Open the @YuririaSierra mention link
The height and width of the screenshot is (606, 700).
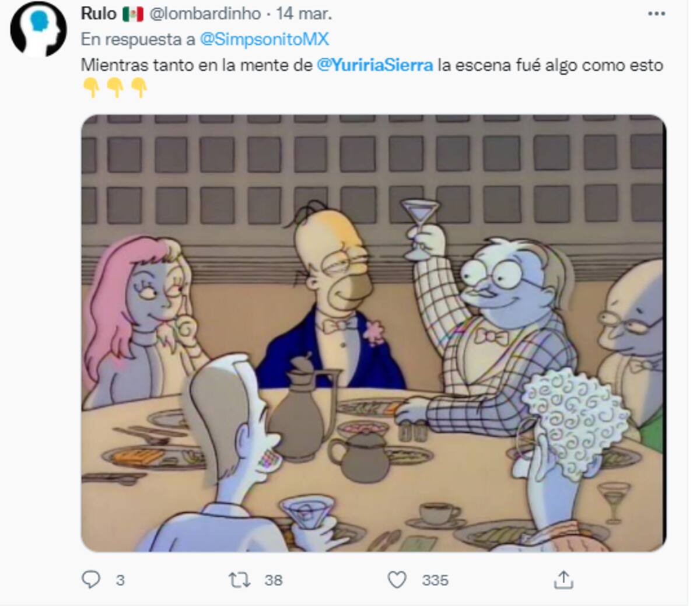[374, 65]
